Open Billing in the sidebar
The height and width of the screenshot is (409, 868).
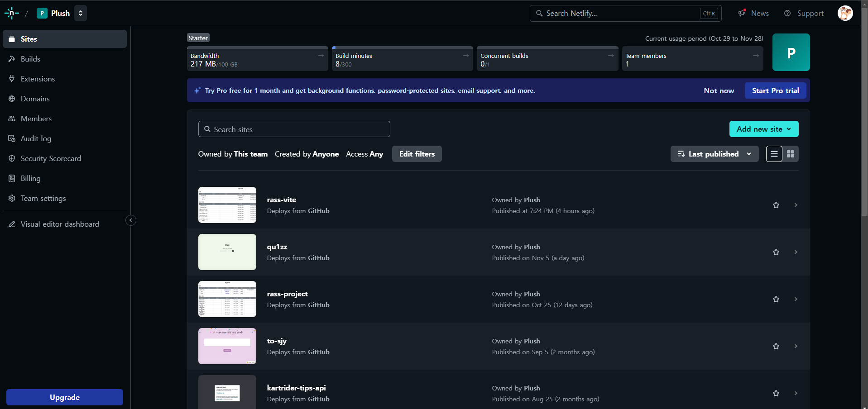pos(65,178)
